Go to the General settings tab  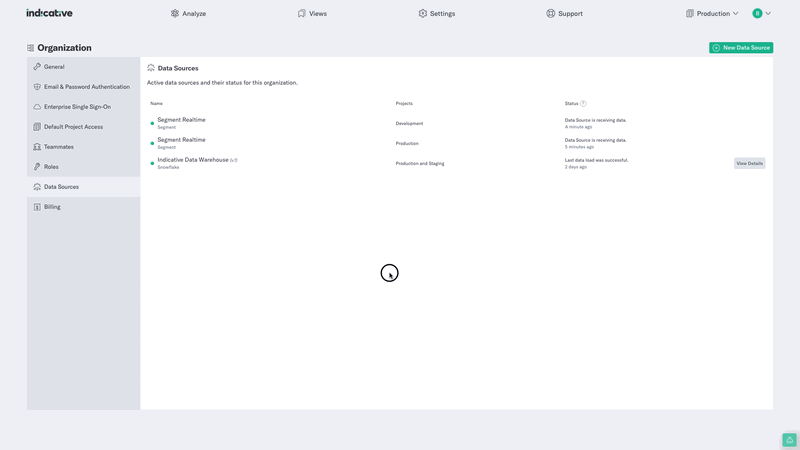click(84, 67)
